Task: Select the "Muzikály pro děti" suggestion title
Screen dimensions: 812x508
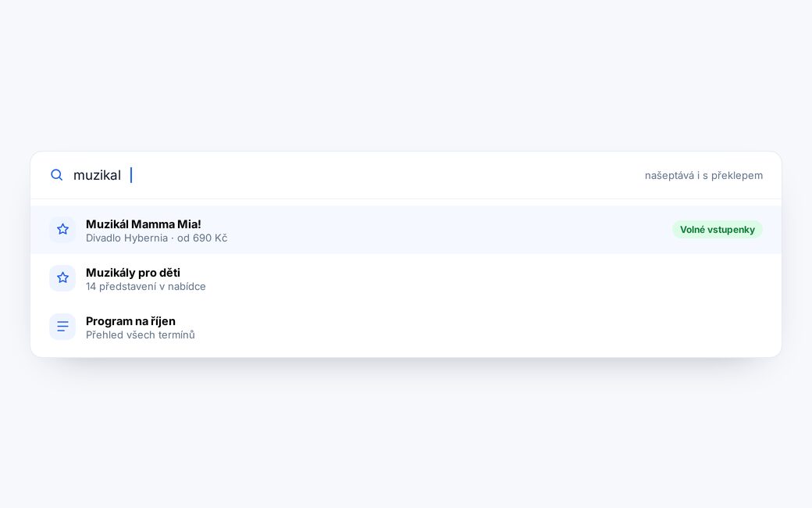Action: pyautogui.click(x=133, y=273)
